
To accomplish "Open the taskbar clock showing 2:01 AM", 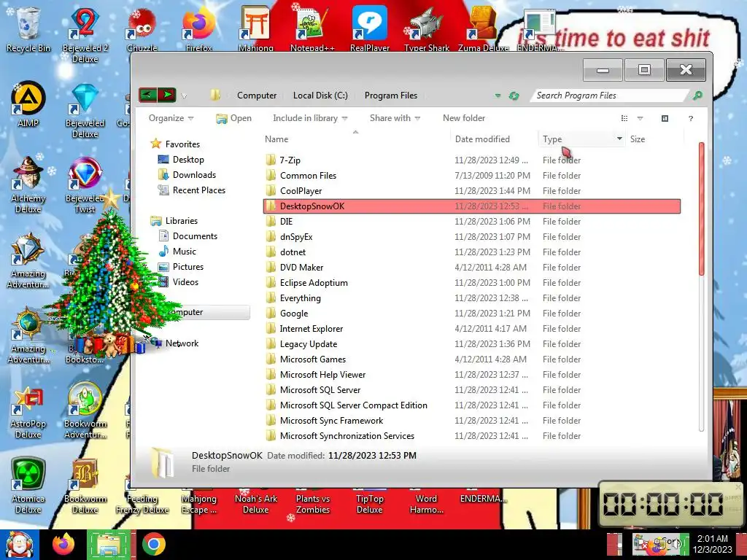I will point(712,544).
